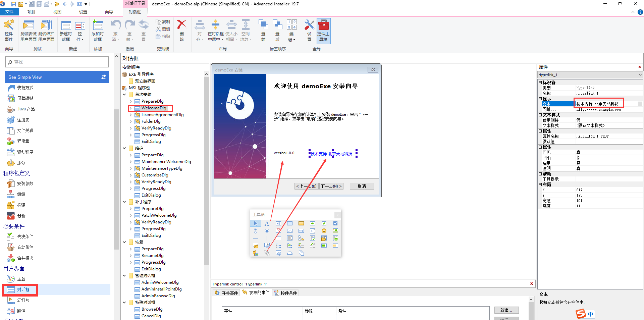644x320 pixels.
Task: Open Hyperlink_1 control selector dropdown
Action: (640, 75)
